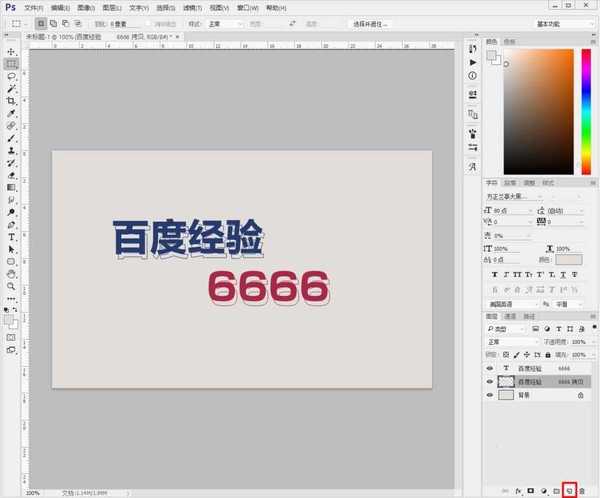The height and width of the screenshot is (498, 600).
Task: Switch to the 通道 panel tab
Action: [x=509, y=316]
